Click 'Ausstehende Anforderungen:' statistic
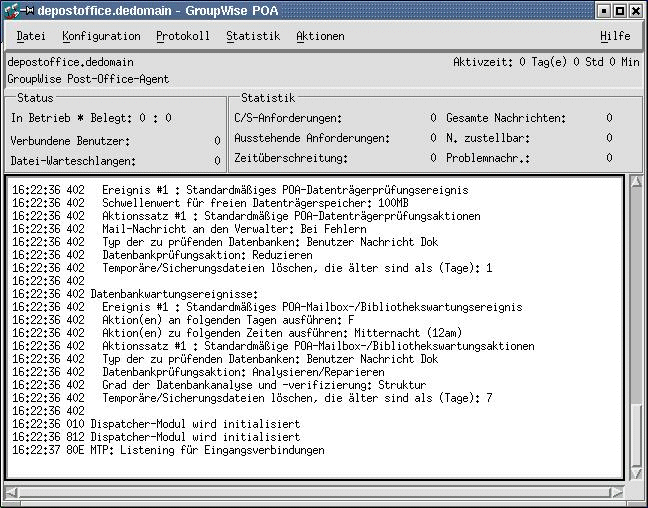Viewport: 648px width, 508px height. (x=312, y=138)
